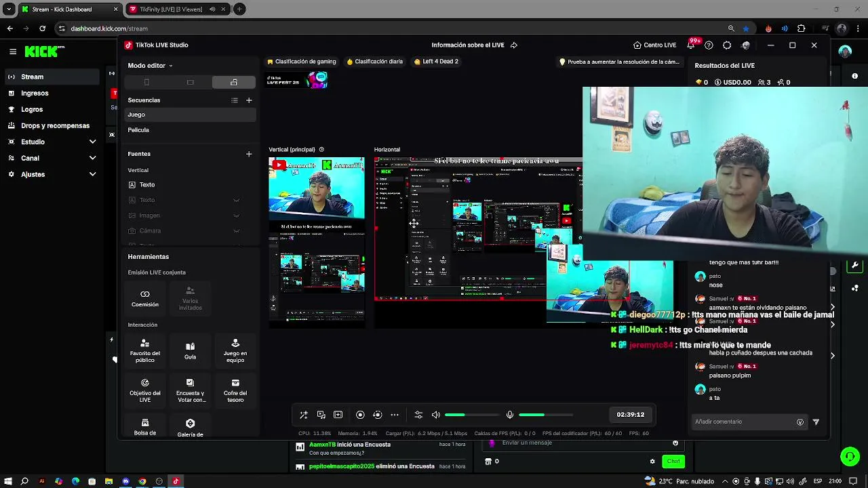Open the music media icon in control bar
This screenshot has width=868, height=488.
[x=321, y=415]
